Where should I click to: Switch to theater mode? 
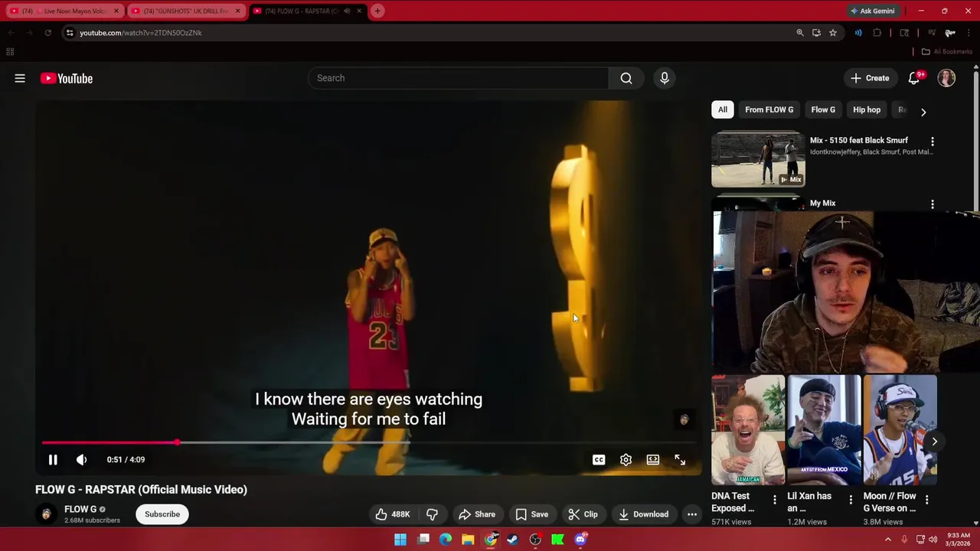click(x=652, y=460)
